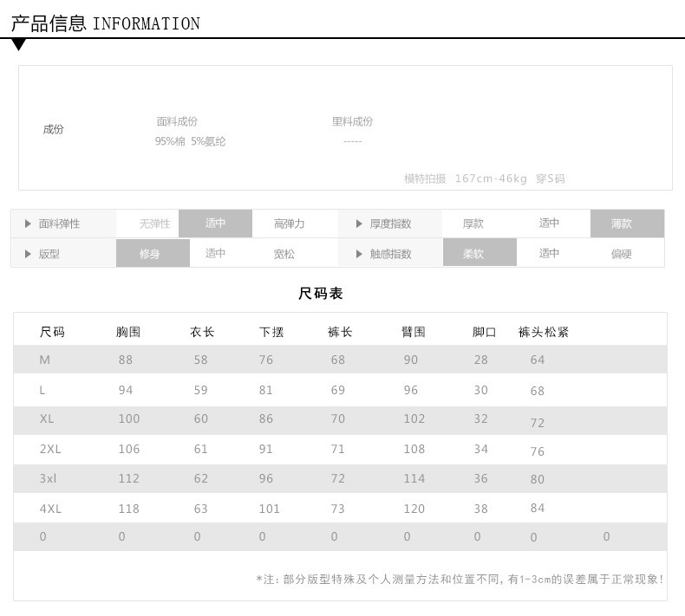Click the M size row label
The width and height of the screenshot is (685, 616).
(x=44, y=360)
